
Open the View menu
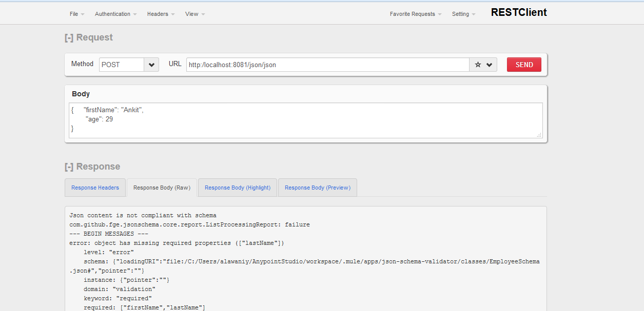click(195, 14)
